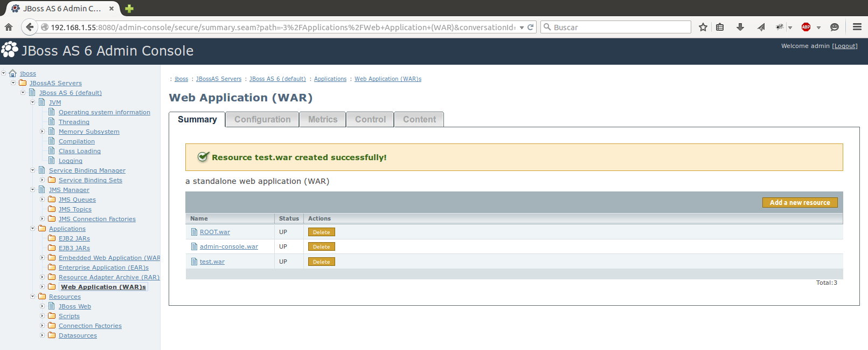Open the Metrics tab
Viewport: 868px width, 350px height.
[x=323, y=119]
